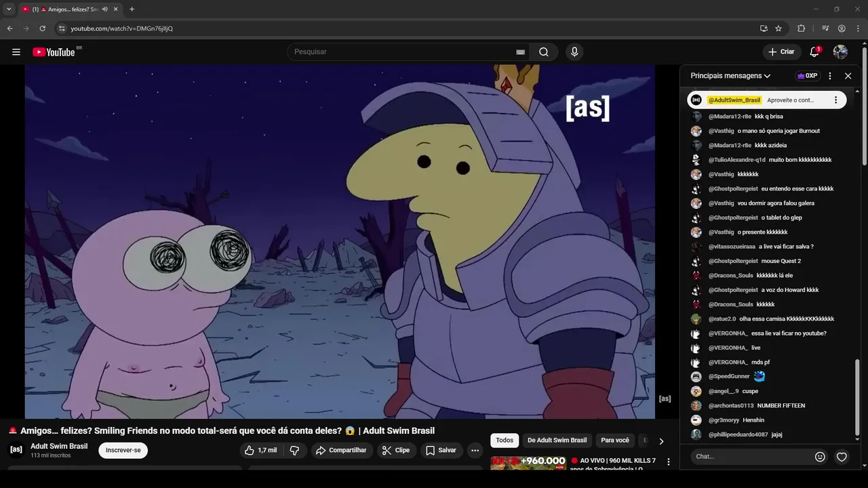Click the [as] watermark in player corner

pos(665,399)
